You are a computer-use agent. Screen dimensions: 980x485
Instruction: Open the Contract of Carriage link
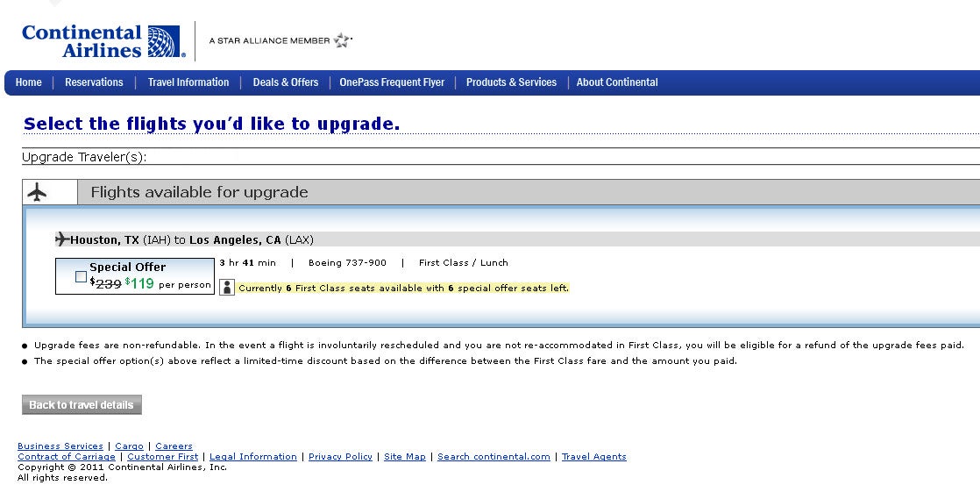click(x=67, y=456)
